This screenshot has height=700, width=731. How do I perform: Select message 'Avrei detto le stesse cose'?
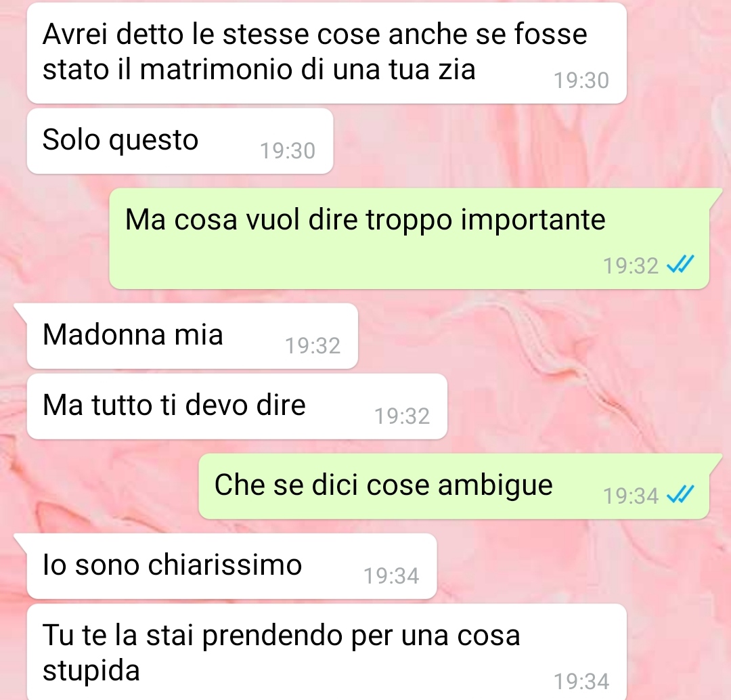point(327,53)
